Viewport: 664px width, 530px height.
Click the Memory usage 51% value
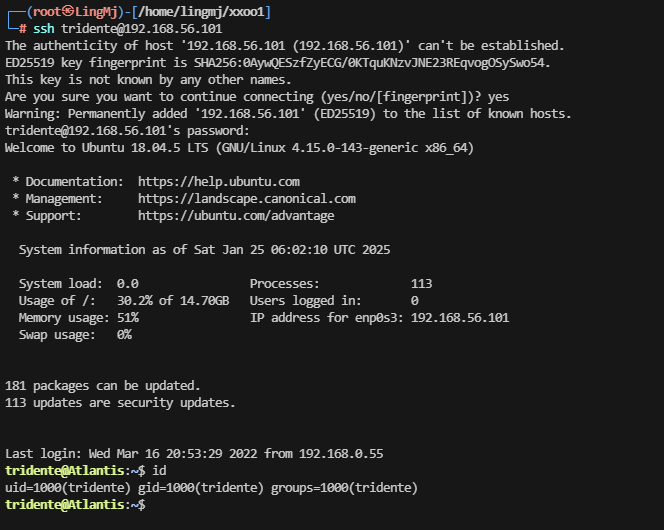click(128, 318)
